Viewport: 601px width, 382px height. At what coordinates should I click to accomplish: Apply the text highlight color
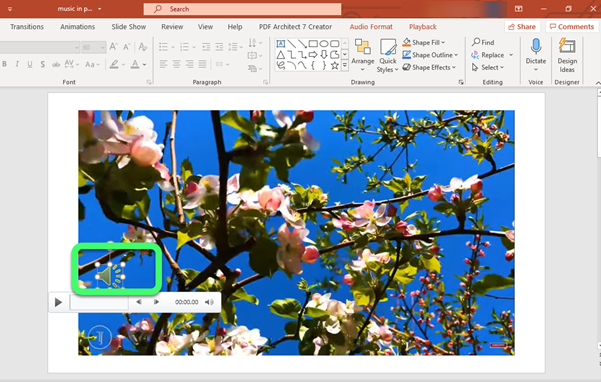114,64
